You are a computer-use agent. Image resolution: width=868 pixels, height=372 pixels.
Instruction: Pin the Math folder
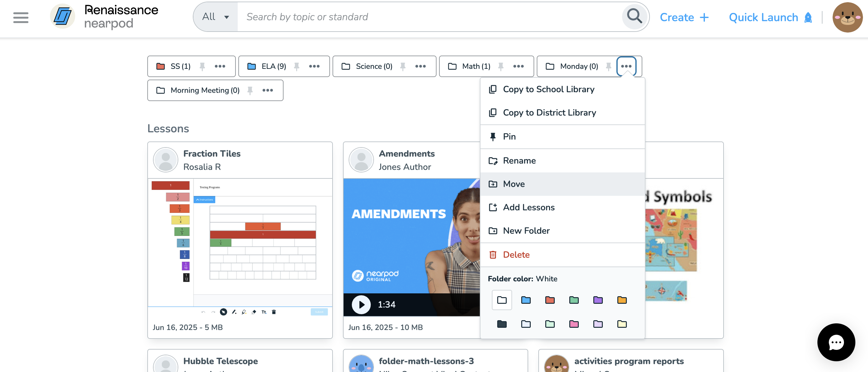pos(501,66)
